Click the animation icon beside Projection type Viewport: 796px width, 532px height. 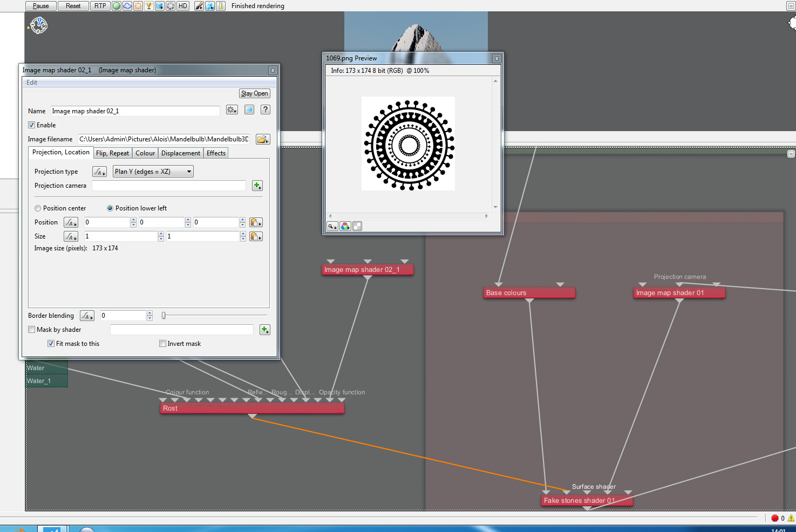(99, 172)
